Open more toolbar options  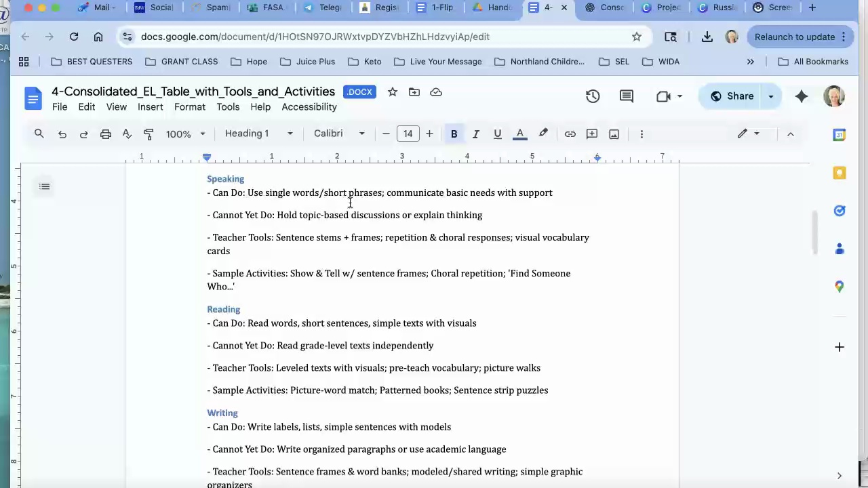[x=642, y=134]
